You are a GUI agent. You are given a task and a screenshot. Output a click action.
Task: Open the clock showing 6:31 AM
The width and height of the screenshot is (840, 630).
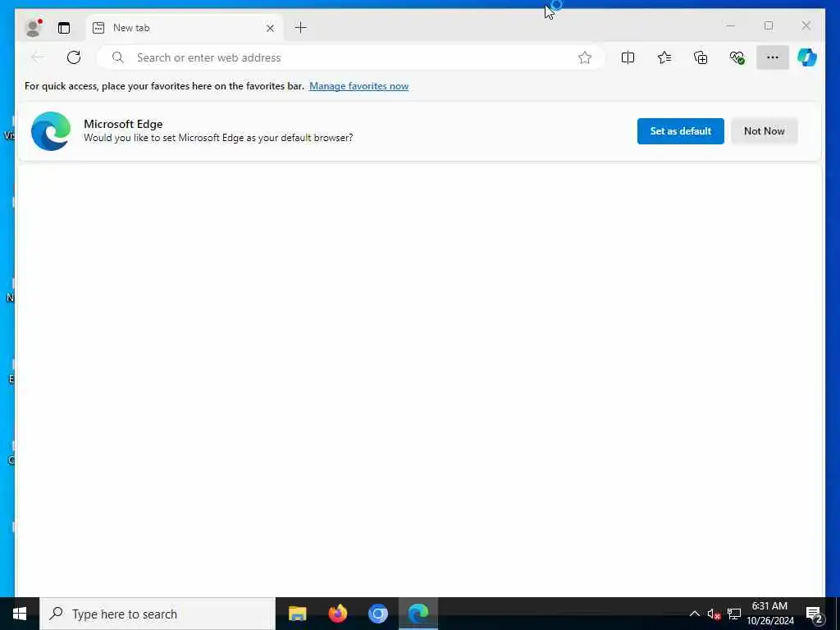pyautogui.click(x=769, y=614)
